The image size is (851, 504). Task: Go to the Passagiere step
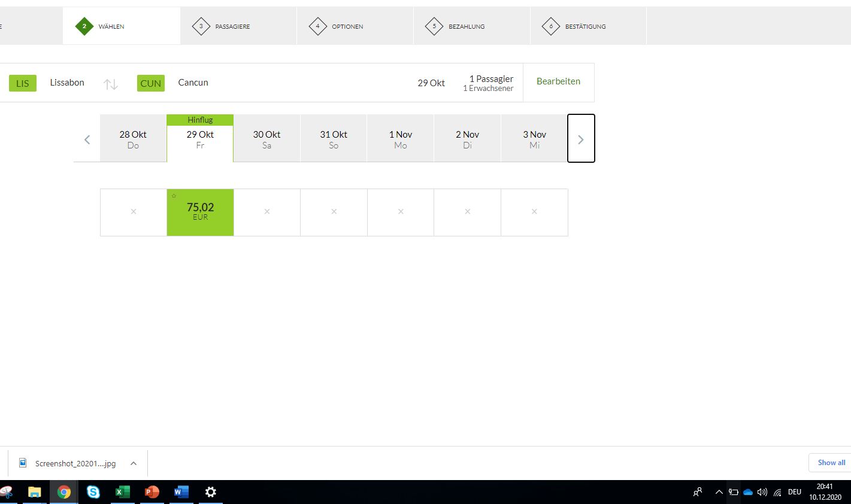238,26
